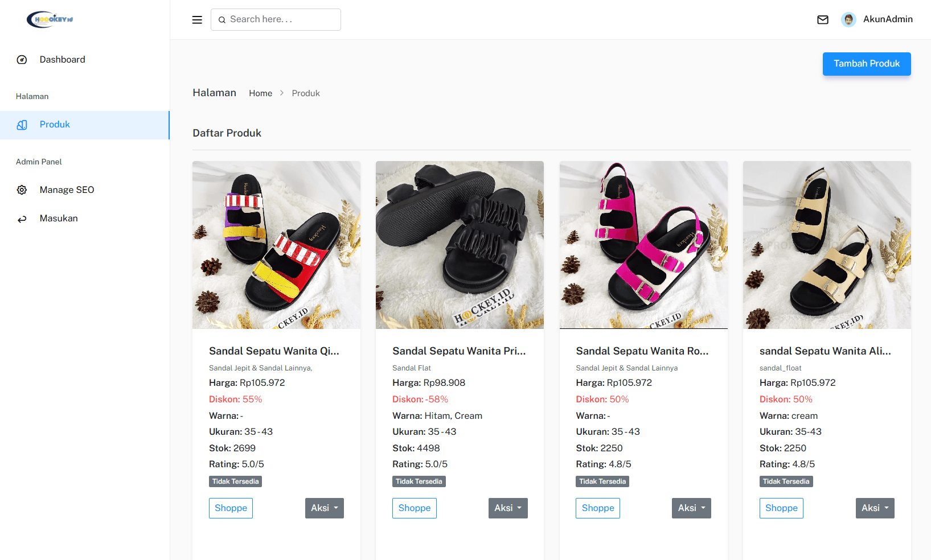Click the Manage SEO gear icon
Image resolution: width=931 pixels, height=560 pixels.
coord(22,190)
